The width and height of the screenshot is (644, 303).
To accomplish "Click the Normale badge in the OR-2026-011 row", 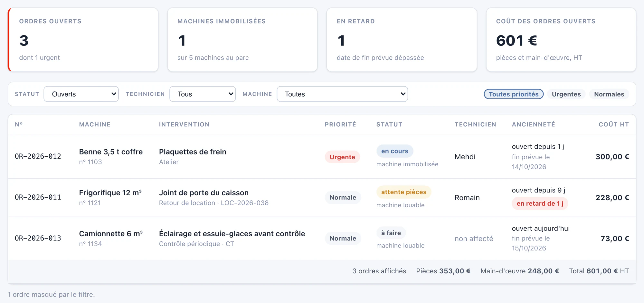I will point(343,198).
